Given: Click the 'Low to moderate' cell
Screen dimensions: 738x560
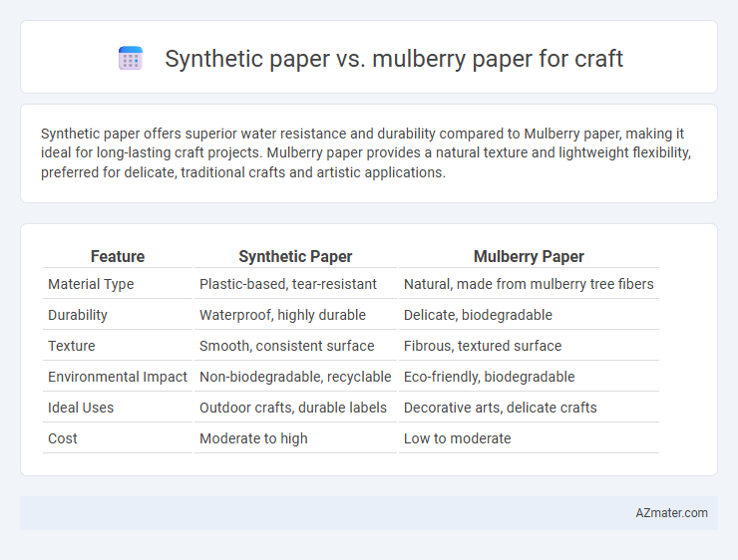Looking at the screenshot, I should click(x=529, y=438).
